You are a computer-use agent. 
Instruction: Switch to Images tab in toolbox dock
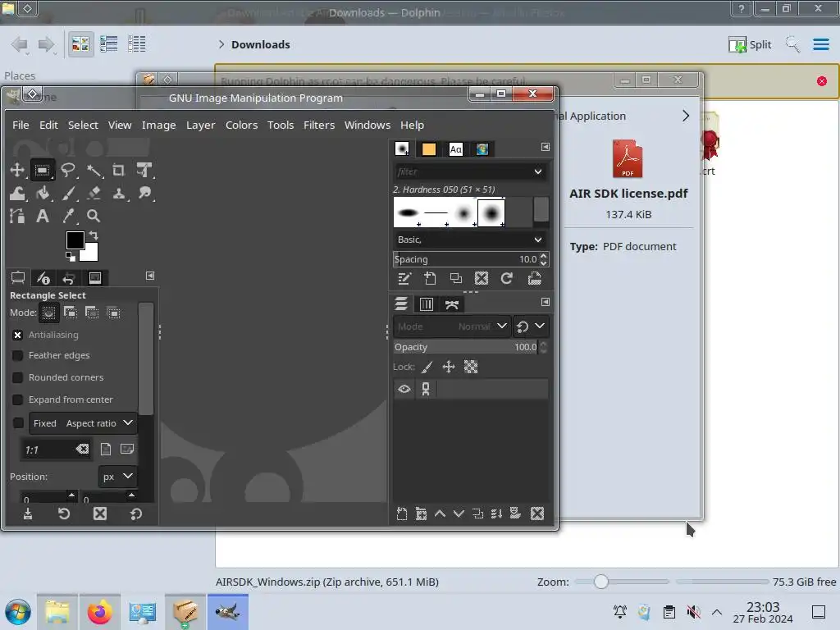pyautogui.click(x=95, y=277)
